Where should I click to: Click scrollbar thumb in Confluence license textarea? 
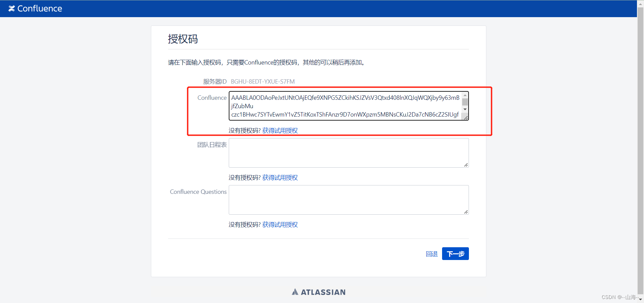465,102
